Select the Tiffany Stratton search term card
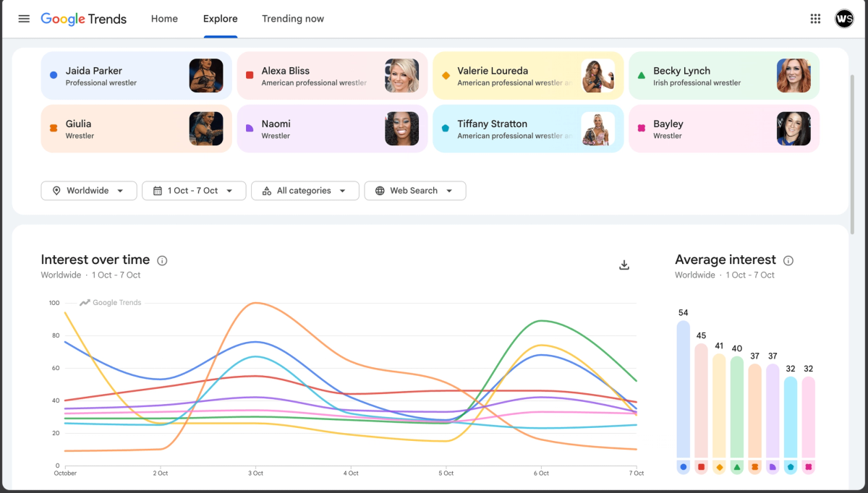868x493 pixels. click(x=528, y=129)
